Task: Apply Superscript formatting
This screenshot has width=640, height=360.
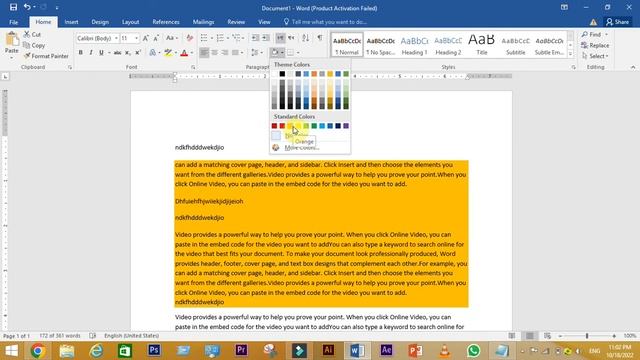Action: tap(138, 53)
